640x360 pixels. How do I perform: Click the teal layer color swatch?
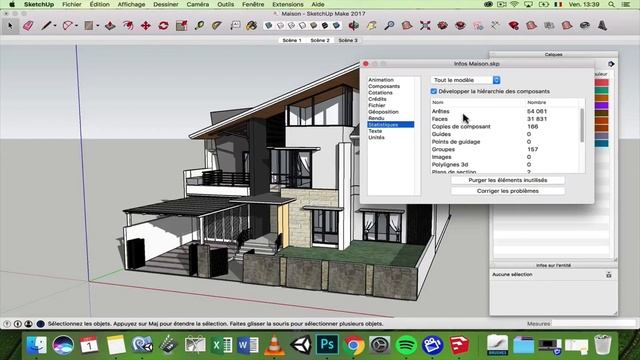pos(602,143)
